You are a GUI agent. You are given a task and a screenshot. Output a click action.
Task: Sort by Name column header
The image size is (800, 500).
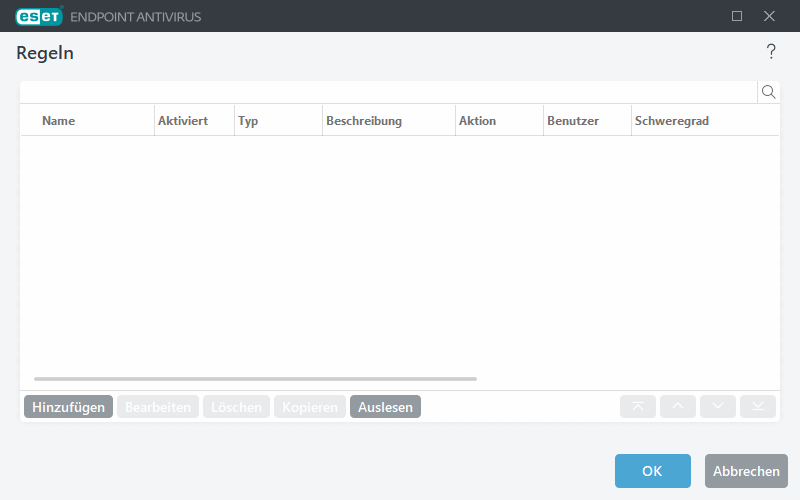tap(58, 121)
